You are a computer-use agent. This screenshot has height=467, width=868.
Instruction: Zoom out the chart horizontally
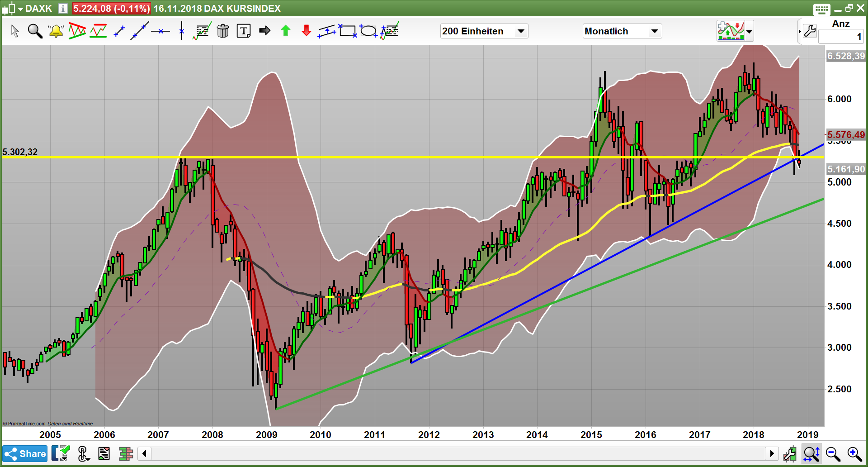pos(833,453)
